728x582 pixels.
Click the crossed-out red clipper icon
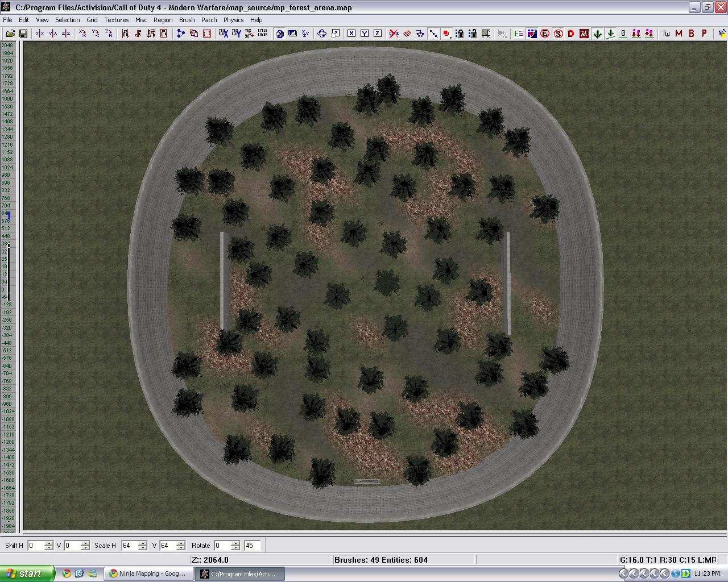click(x=394, y=34)
